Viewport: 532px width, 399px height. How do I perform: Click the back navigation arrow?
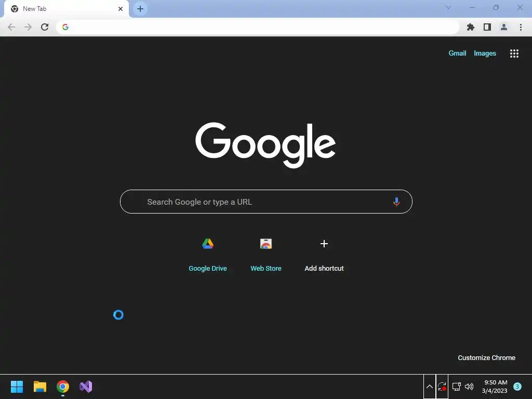[x=11, y=27]
